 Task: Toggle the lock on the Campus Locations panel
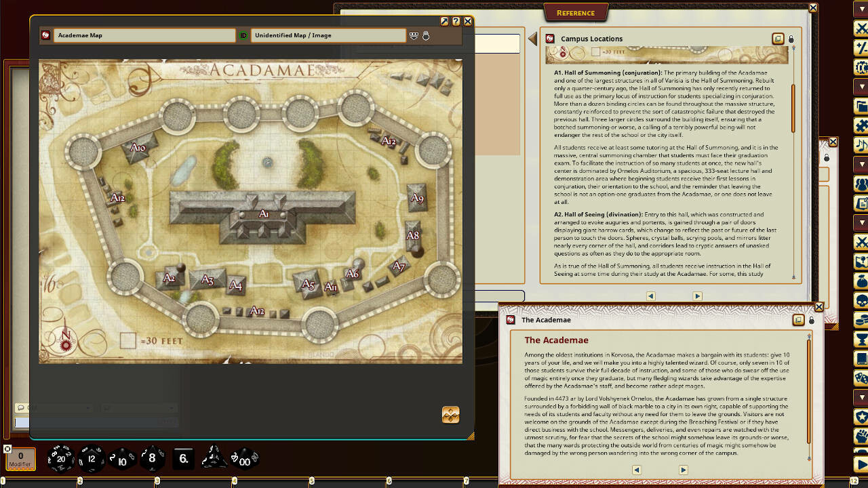[791, 39]
